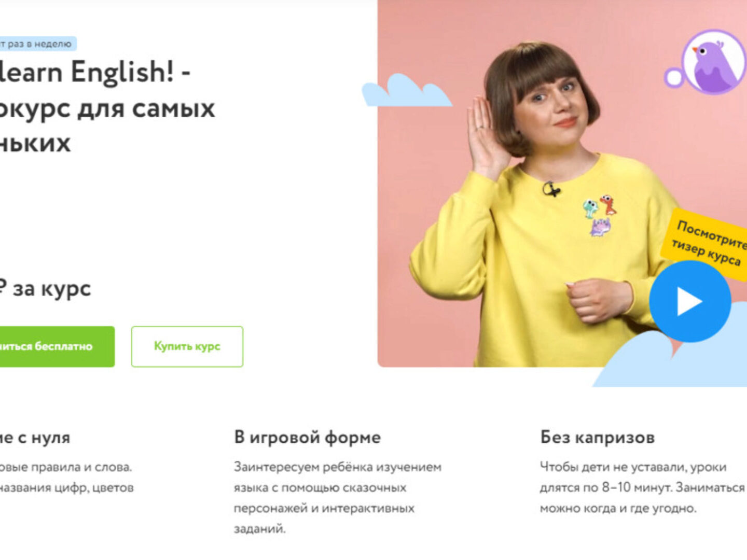Click the 'learn English!' course title
This screenshot has height=560, width=747.
pyautogui.click(x=95, y=72)
